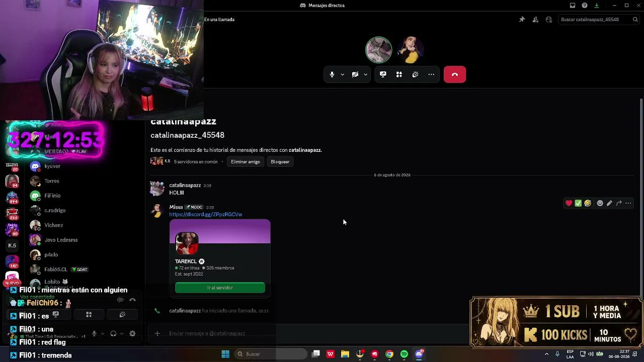The width and height of the screenshot is (644, 362).
Task: Disconnect voice from the voice-connected panel
Action: [132, 300]
